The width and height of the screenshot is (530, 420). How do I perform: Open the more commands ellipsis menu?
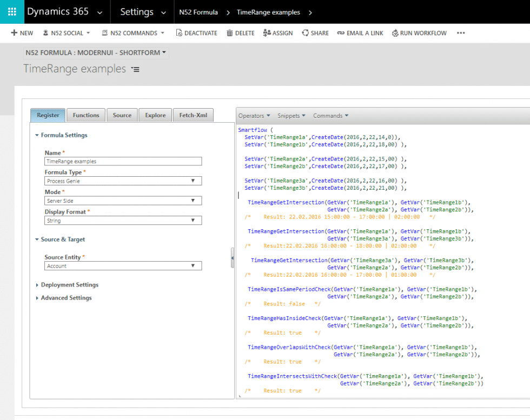(461, 33)
